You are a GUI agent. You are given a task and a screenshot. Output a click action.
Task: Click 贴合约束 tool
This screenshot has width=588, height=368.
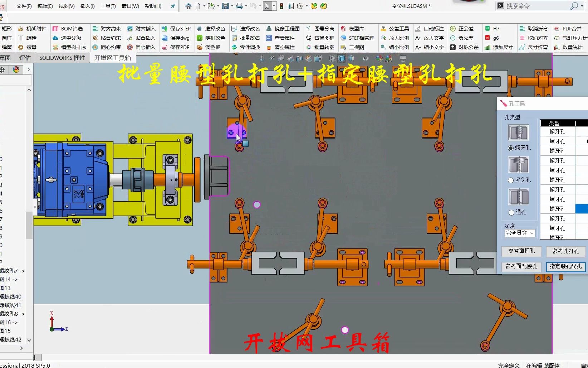pyautogui.click(x=107, y=38)
